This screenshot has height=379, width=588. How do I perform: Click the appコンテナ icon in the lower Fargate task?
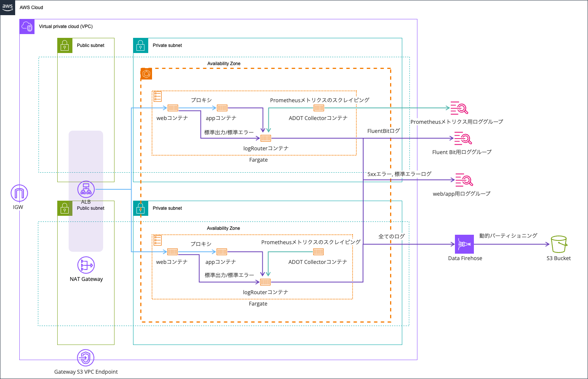(x=221, y=251)
